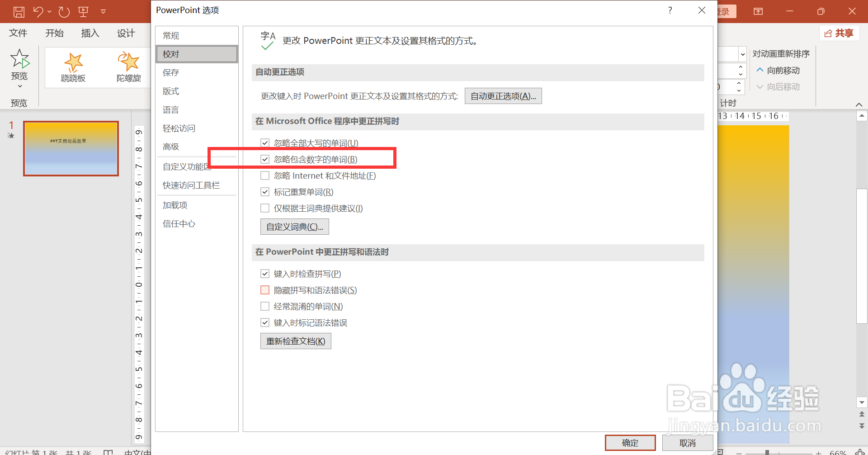Viewport: 868px width, 455px height.
Task: Click the 共享 share button
Action: tap(839, 33)
